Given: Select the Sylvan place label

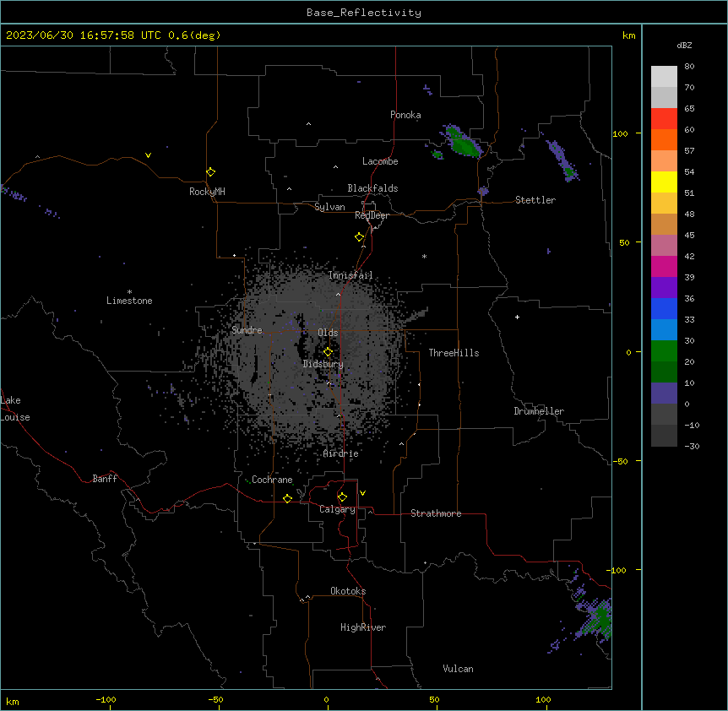Looking at the screenshot, I should point(329,207).
